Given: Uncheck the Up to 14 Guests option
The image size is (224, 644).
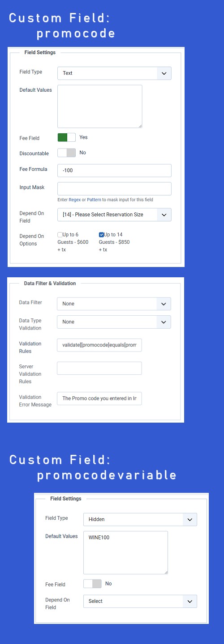Looking at the screenshot, I should coord(101,235).
